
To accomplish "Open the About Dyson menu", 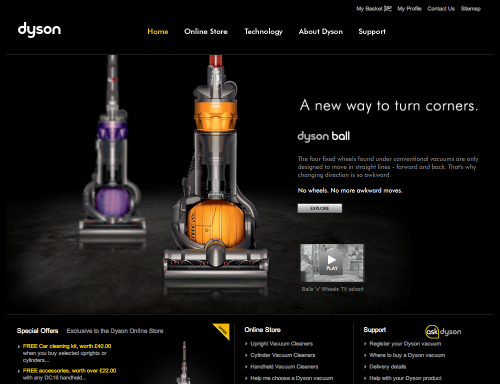I will pos(321,32).
